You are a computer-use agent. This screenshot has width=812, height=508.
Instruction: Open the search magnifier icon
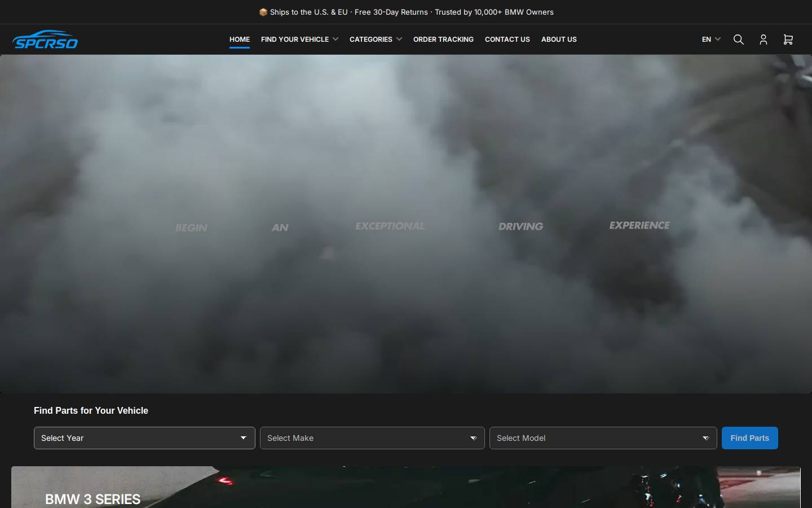click(738, 40)
